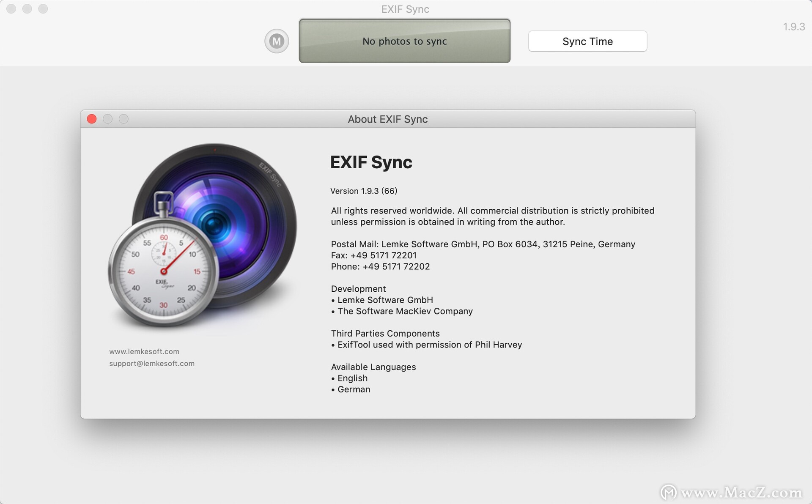Click the main window EXIF Sync title
The width and height of the screenshot is (812, 504).
pyautogui.click(x=405, y=9)
